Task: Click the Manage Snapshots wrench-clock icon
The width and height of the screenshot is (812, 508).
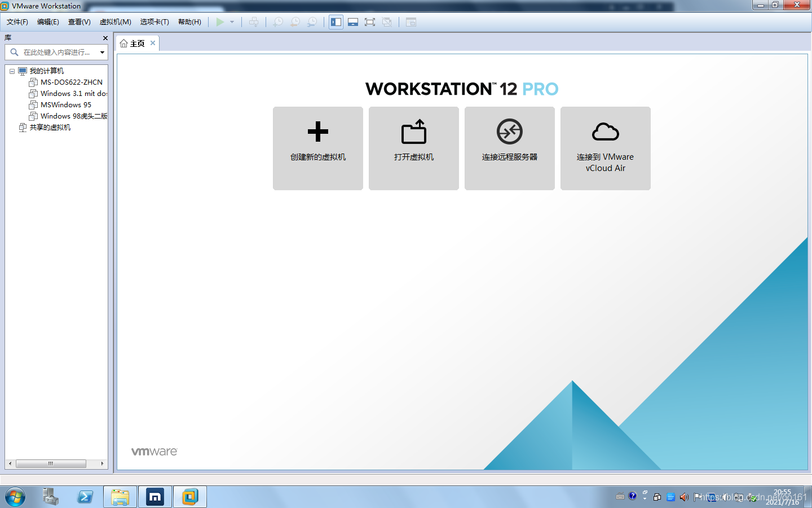Action: tap(312, 22)
